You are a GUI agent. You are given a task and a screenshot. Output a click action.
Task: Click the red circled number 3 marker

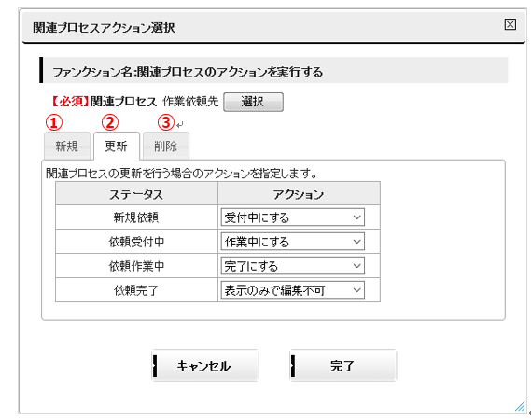166,122
